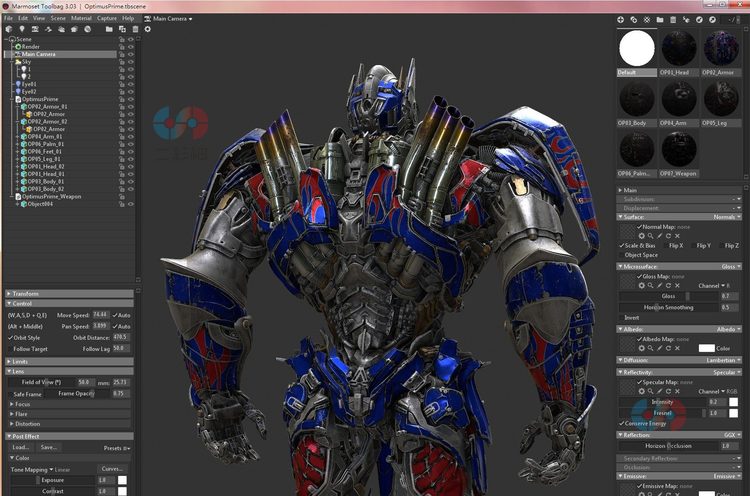Viewport: 750px width, 496px height.
Task: Click the Normal Map pencil edit icon
Action: click(x=660, y=236)
